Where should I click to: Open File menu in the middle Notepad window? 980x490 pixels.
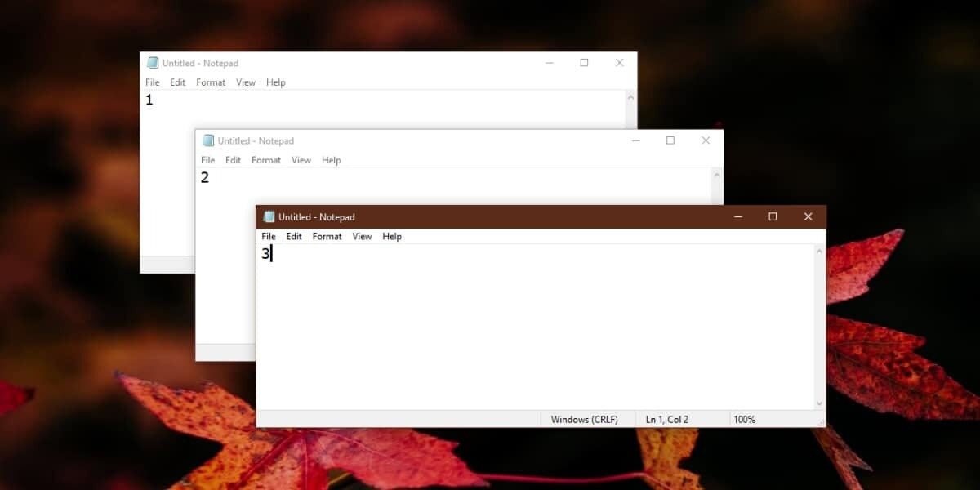(x=208, y=160)
